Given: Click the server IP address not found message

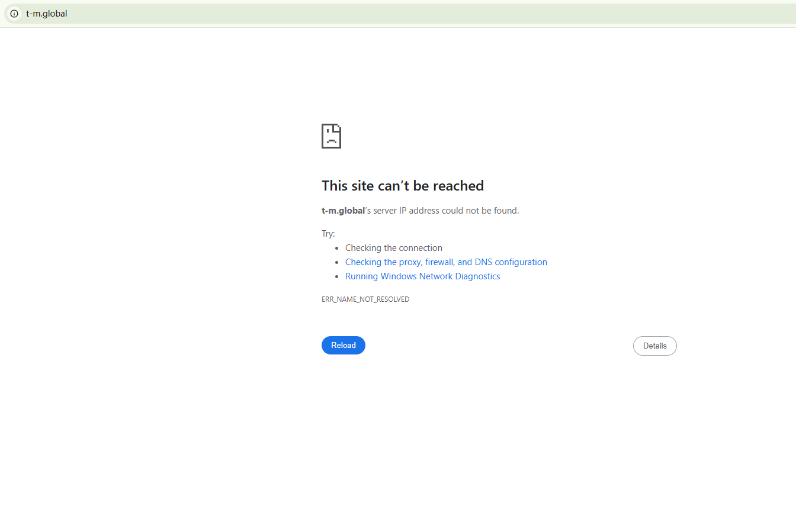Looking at the screenshot, I should (421, 211).
